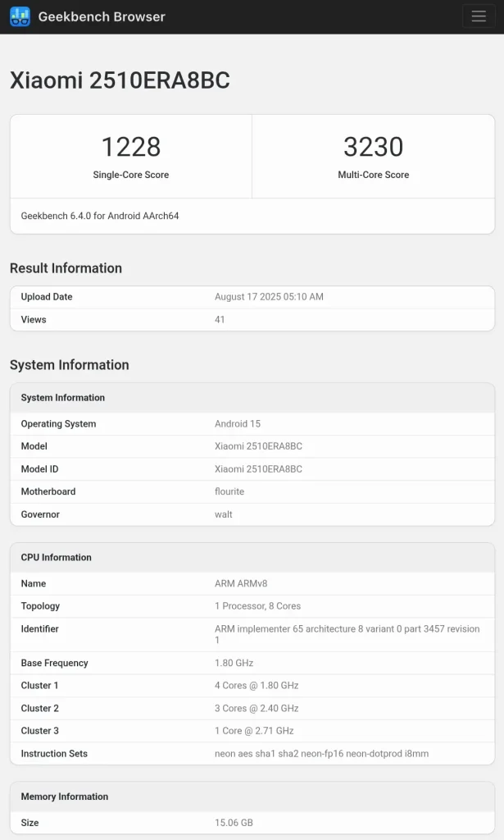Click the Views count 41

click(220, 320)
